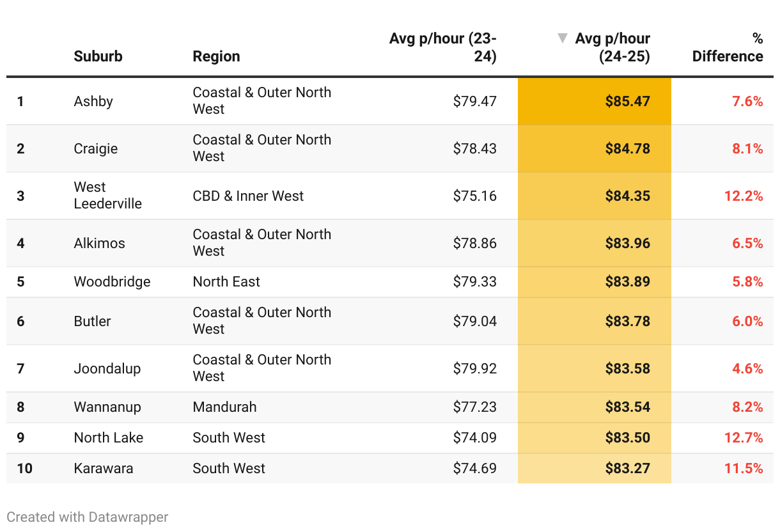Select the North Lake suburb cell
780x532 pixels.
click(x=108, y=437)
